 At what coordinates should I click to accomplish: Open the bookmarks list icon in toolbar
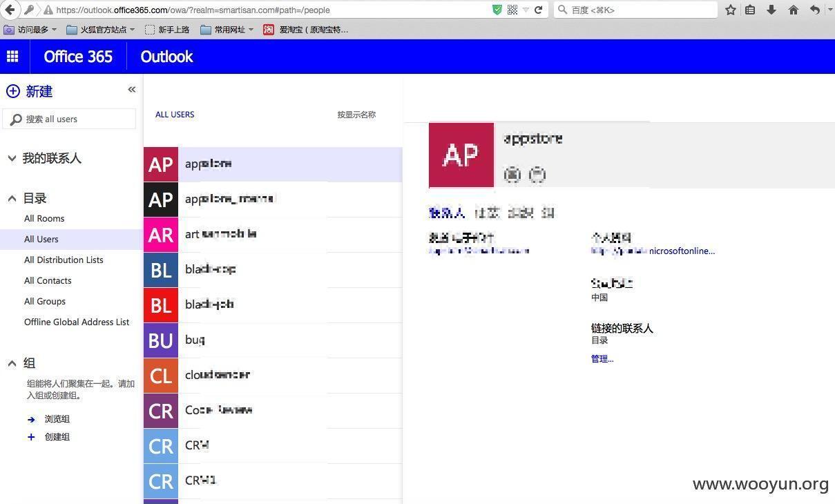click(x=750, y=10)
